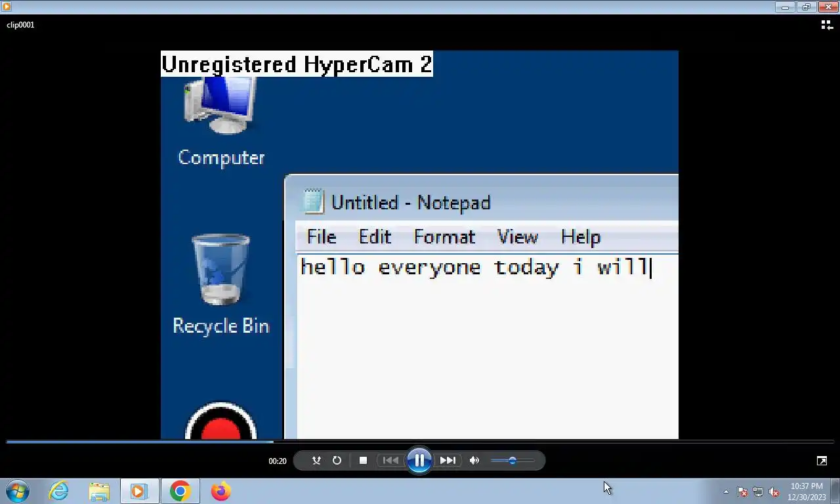
Task: View the video in full screen
Action: [822, 461]
